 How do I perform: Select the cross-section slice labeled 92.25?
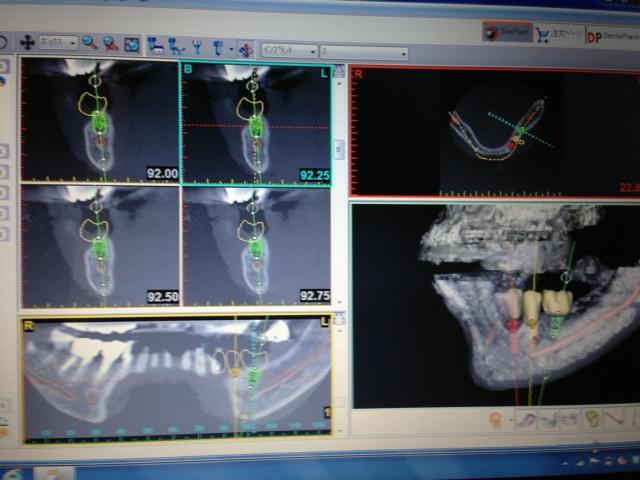coord(256,124)
